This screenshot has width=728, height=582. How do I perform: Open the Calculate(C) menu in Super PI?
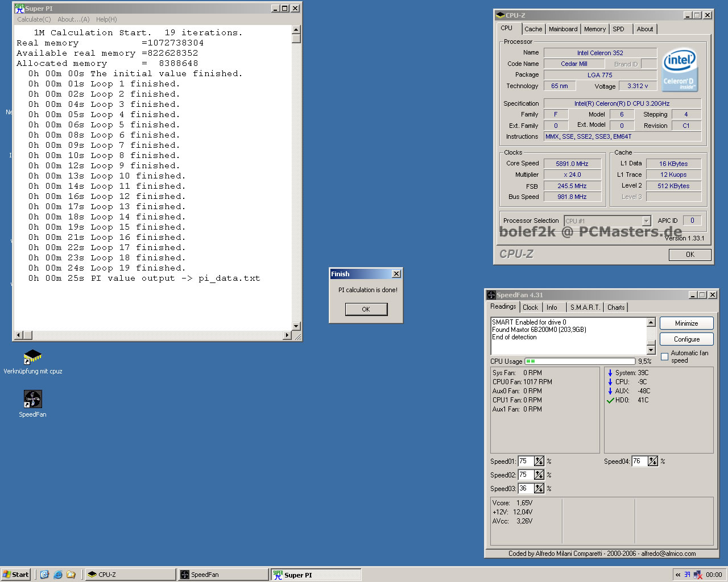34,19
